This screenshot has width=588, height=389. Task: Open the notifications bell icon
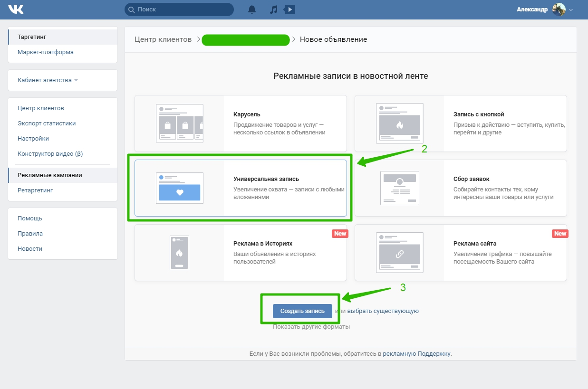point(252,9)
